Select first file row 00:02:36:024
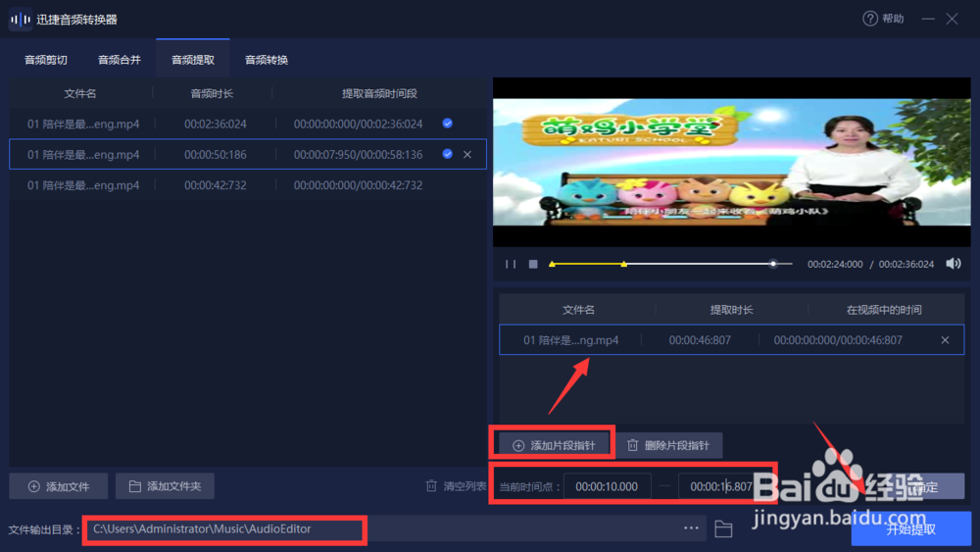Viewport: 980px width, 552px height. coord(248,124)
